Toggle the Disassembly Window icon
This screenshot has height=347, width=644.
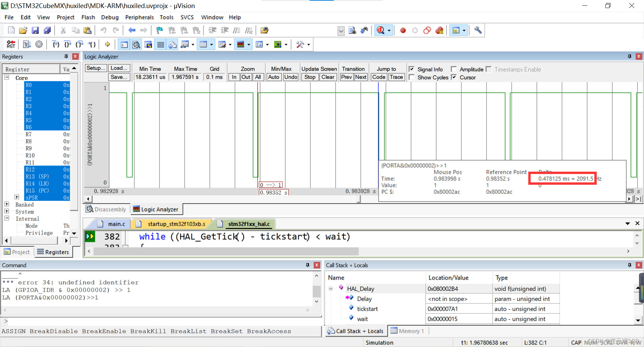point(136,44)
